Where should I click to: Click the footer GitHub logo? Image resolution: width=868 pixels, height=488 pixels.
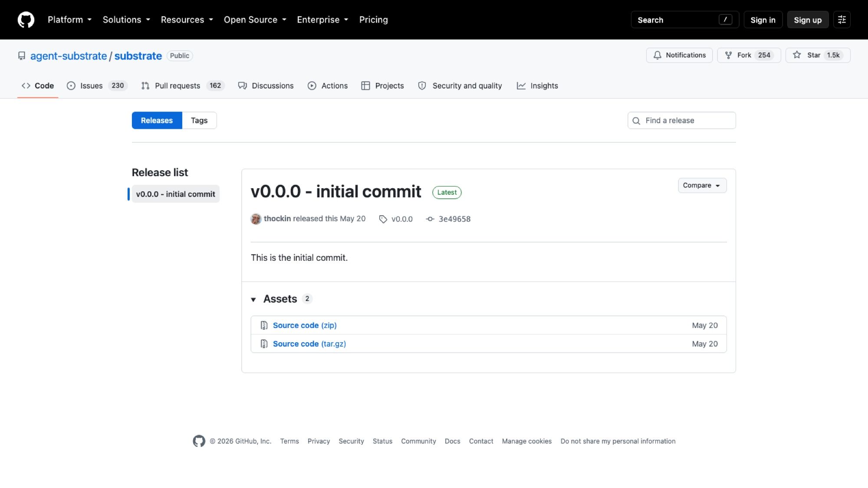[199, 441]
